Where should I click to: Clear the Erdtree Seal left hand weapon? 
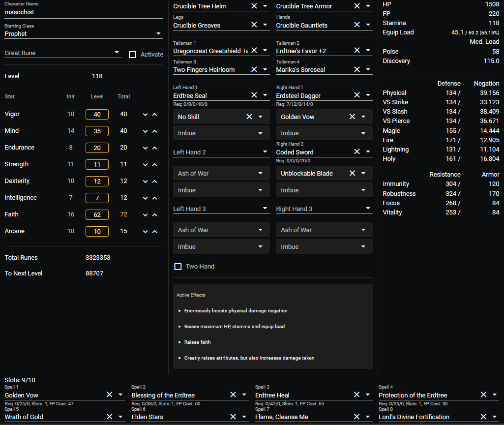[254, 95]
